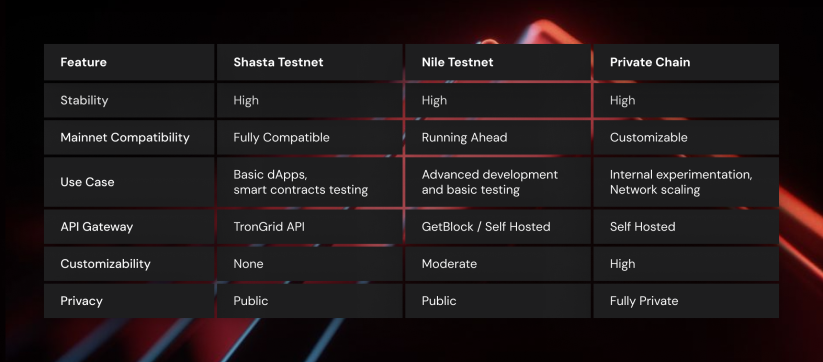Select the API Gateway row label
The height and width of the screenshot is (362, 823).
[129, 227]
